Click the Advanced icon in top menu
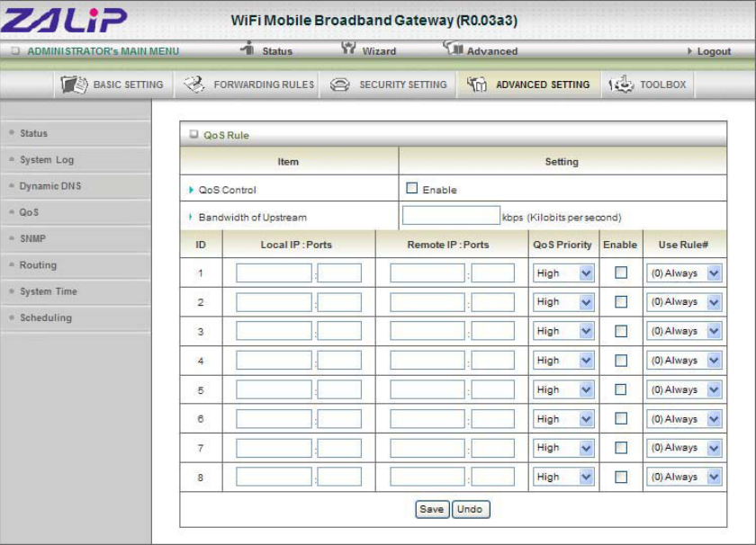 (453, 48)
